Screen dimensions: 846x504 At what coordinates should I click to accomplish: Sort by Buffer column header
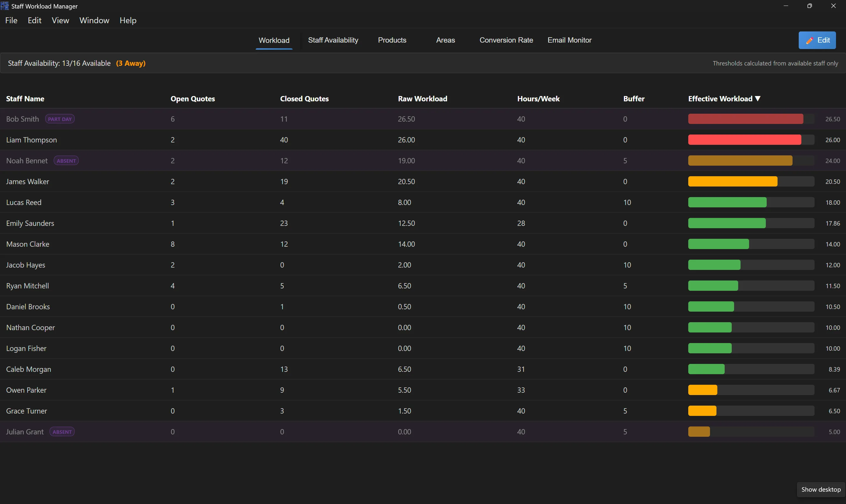point(634,99)
